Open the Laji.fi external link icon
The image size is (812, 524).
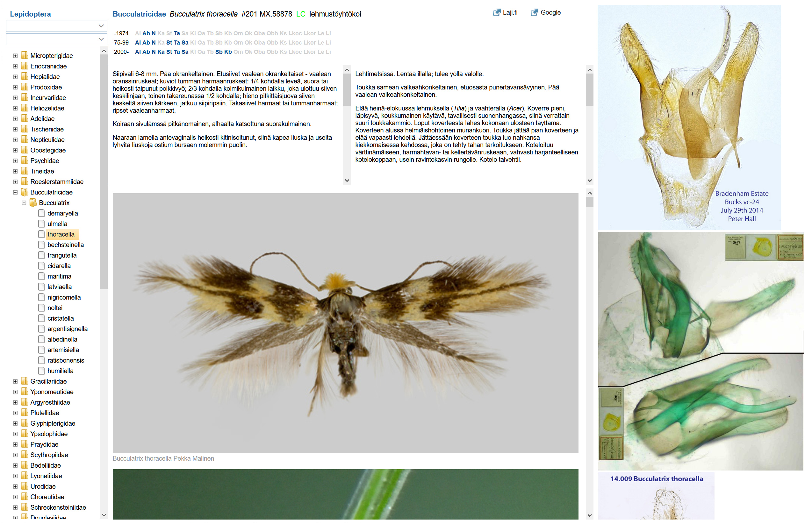tap(497, 13)
